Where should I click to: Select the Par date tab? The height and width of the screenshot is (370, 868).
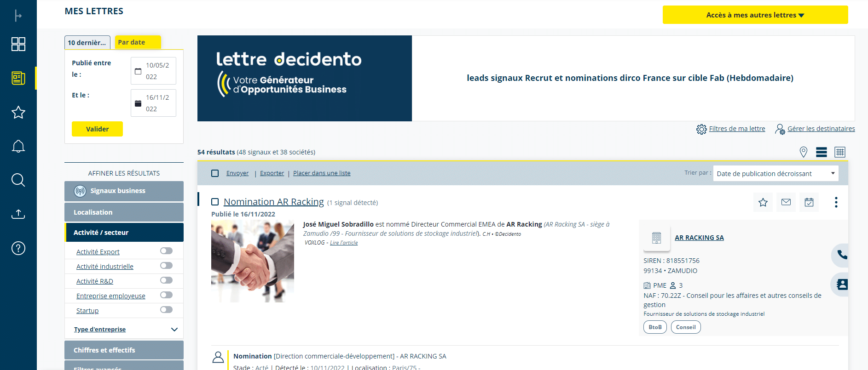pyautogui.click(x=138, y=42)
